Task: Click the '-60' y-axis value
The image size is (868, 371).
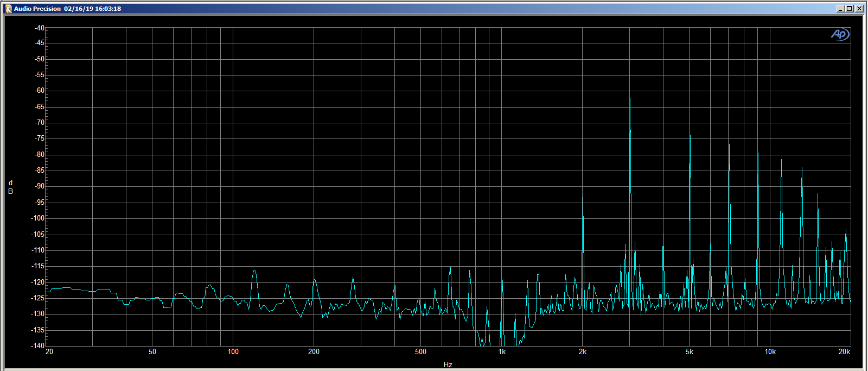Action: [40, 91]
